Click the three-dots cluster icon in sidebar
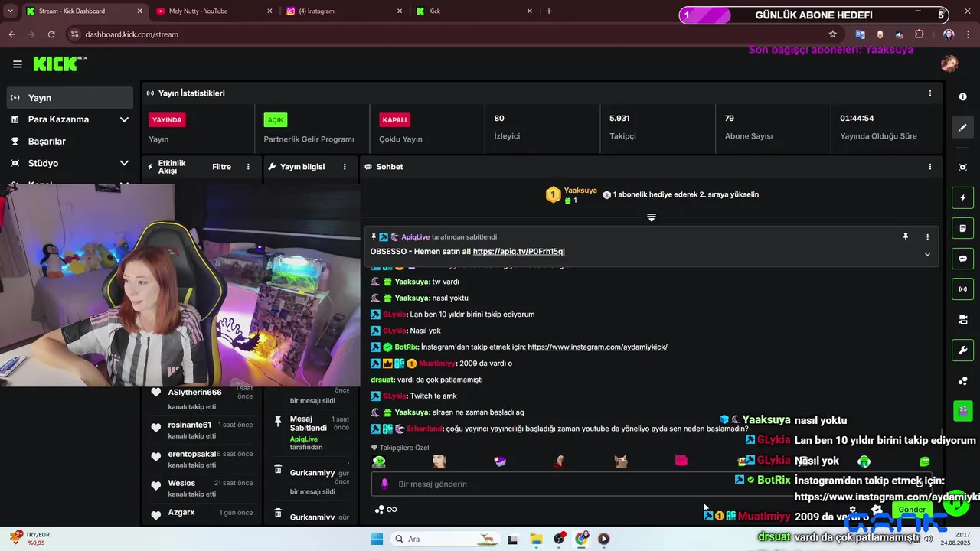Screen dimensions: 980x551 (962, 381)
